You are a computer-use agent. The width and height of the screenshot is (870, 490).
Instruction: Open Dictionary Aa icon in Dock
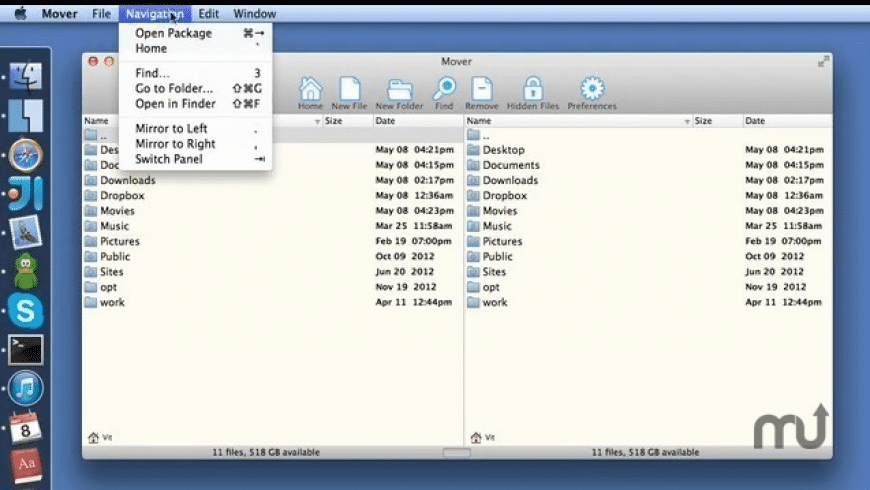point(26,465)
